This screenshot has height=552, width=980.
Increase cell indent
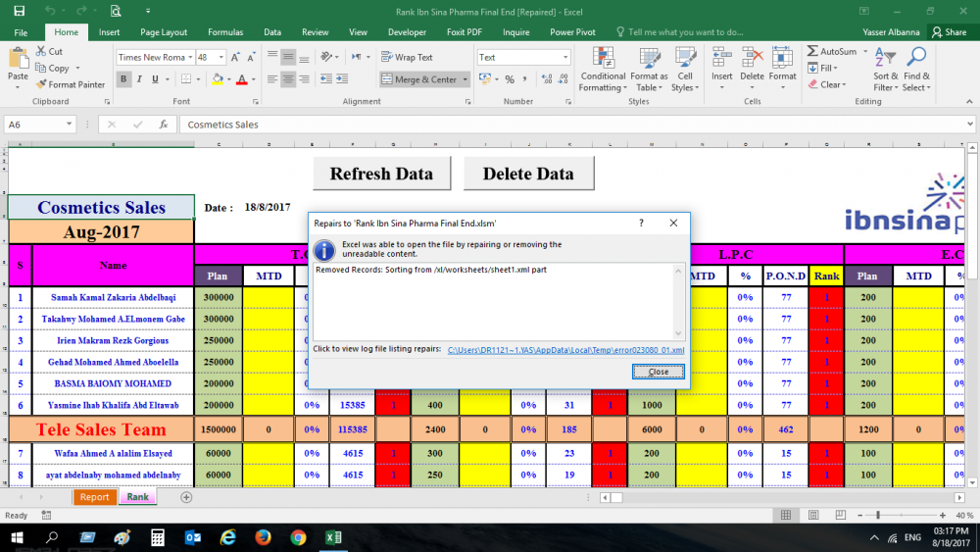[x=342, y=78]
